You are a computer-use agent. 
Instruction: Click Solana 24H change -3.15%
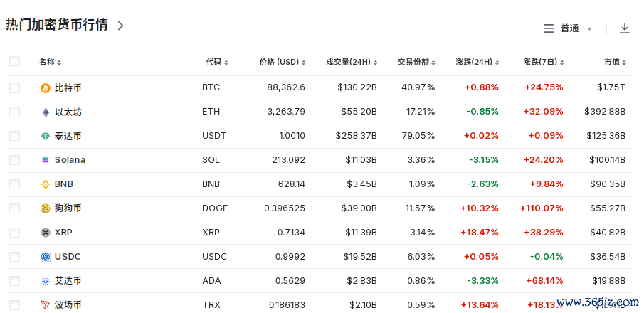pyautogui.click(x=483, y=160)
